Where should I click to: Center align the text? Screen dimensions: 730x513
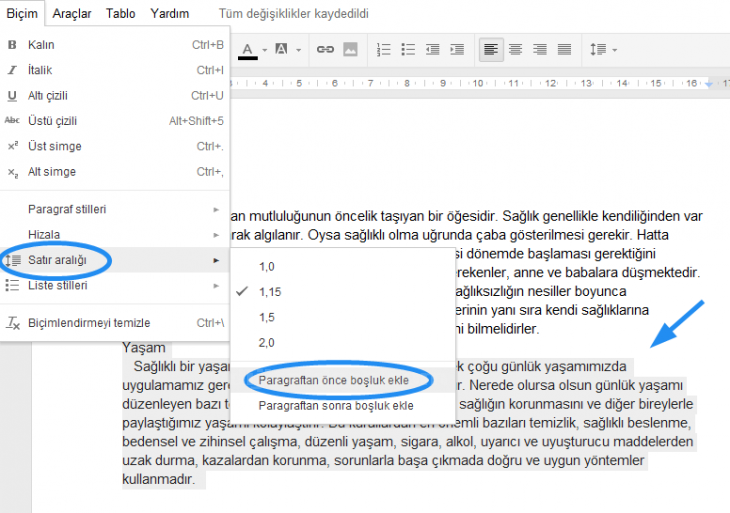[x=516, y=49]
